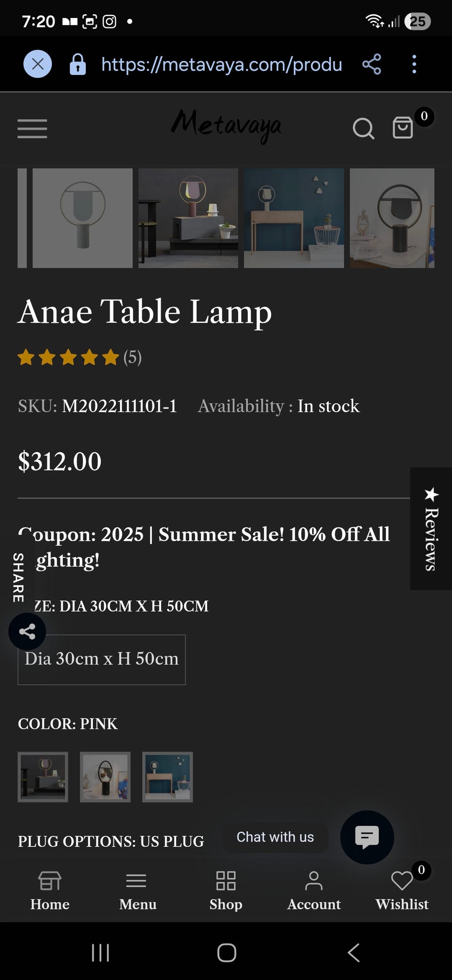Screen dimensions: 452x980
Task: Open the chat bubble widget
Action: pos(367,837)
